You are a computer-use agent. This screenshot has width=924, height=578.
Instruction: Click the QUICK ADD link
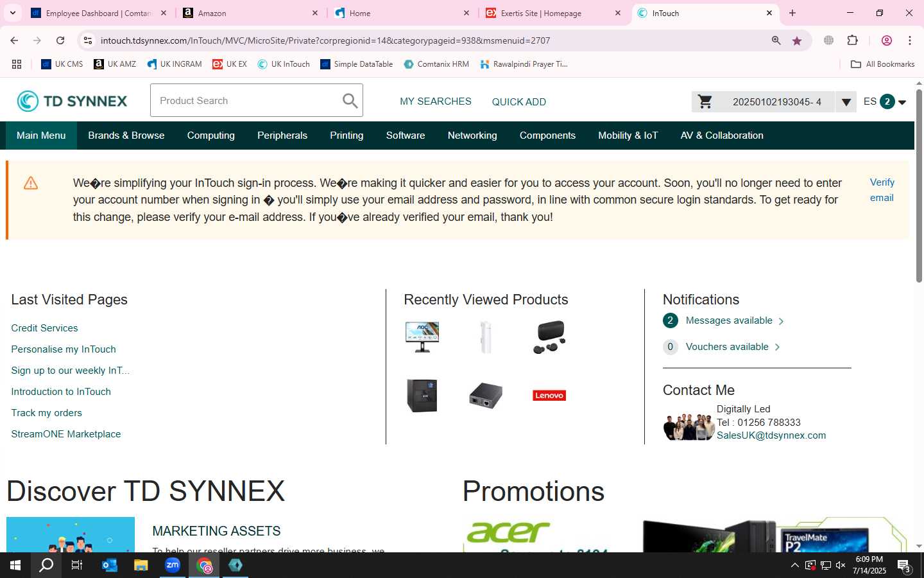click(x=519, y=101)
